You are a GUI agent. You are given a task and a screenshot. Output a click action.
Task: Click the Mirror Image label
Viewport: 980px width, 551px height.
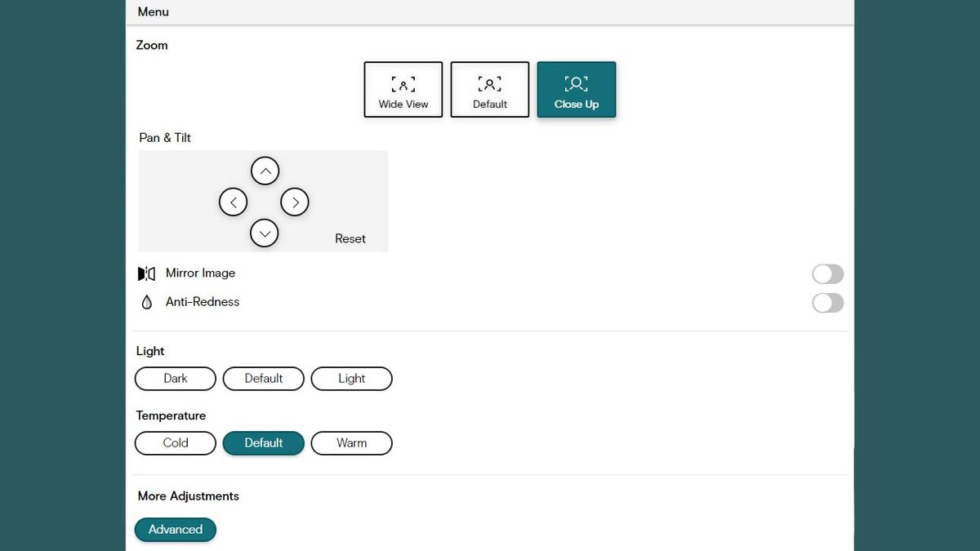coord(200,273)
